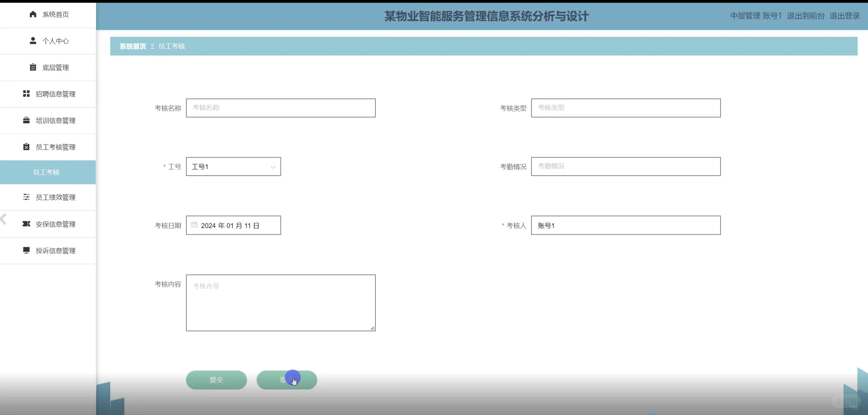Collapse the sidebar with the left chevron
Viewport: 868px width, 415px height.
(3, 219)
